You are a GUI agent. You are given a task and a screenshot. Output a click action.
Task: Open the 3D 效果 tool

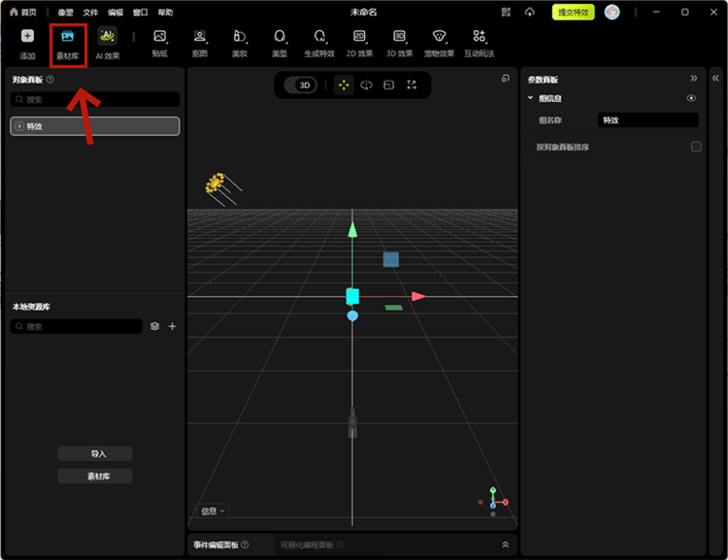tap(399, 43)
